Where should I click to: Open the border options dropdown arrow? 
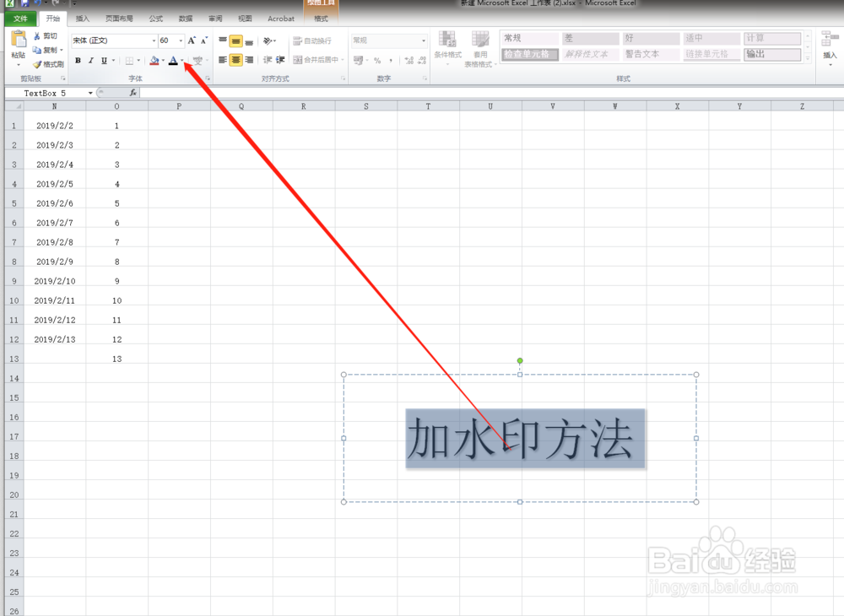pos(138,61)
